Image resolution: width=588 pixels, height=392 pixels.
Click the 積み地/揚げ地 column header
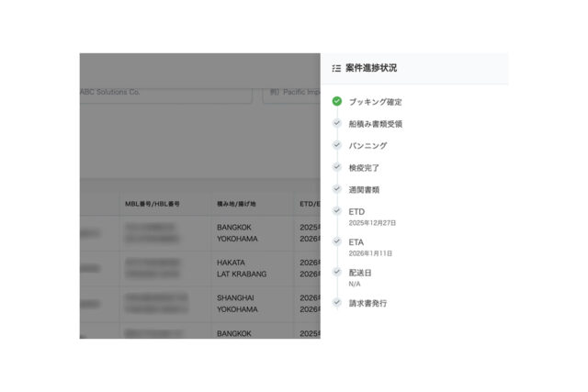236,204
